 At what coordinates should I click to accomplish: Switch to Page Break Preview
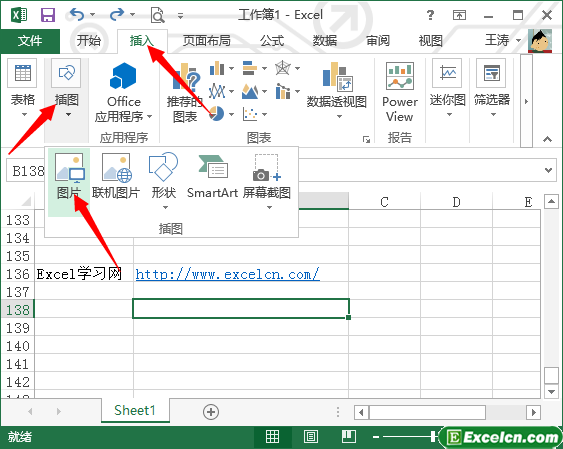348,437
